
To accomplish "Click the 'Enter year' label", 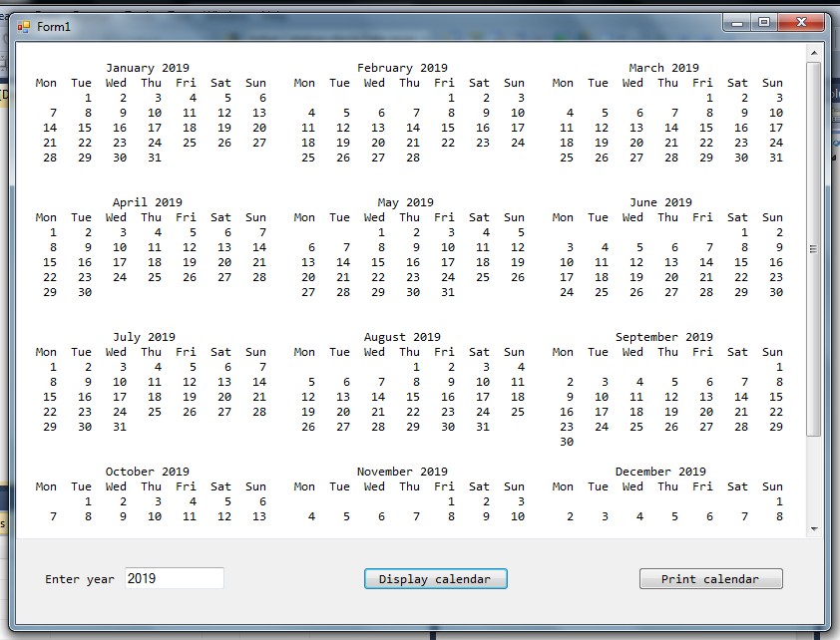I will (80, 579).
